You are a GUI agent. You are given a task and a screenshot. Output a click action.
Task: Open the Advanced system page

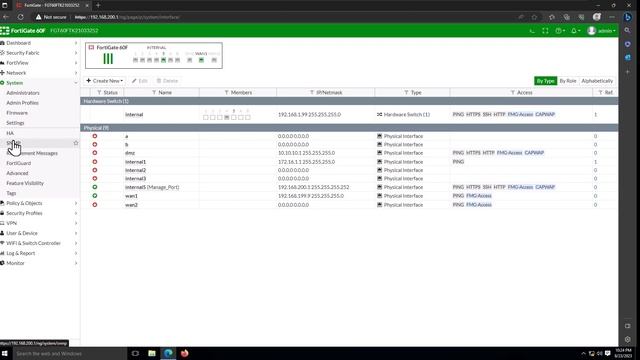[17, 173]
